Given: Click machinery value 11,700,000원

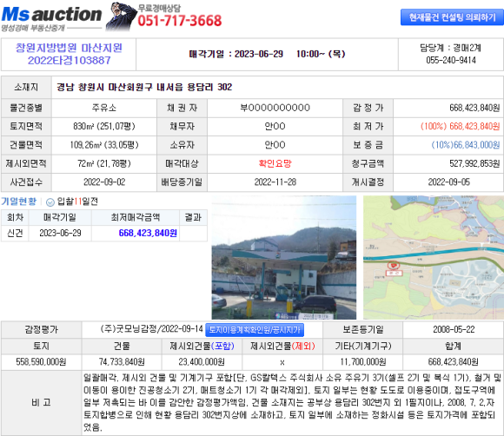Looking at the screenshot, I should [x=363, y=362].
